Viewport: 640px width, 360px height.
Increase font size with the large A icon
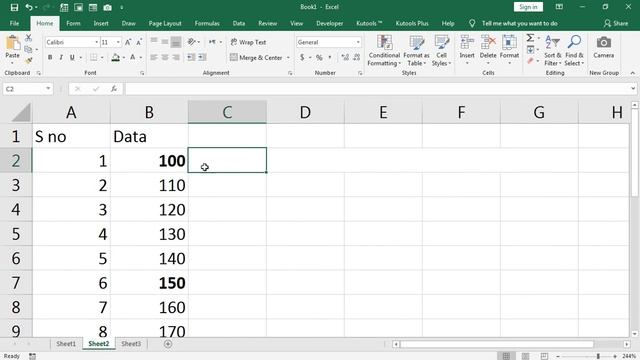coord(128,42)
